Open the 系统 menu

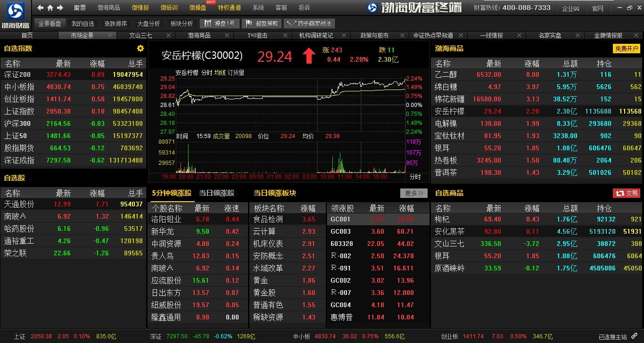pos(258,8)
